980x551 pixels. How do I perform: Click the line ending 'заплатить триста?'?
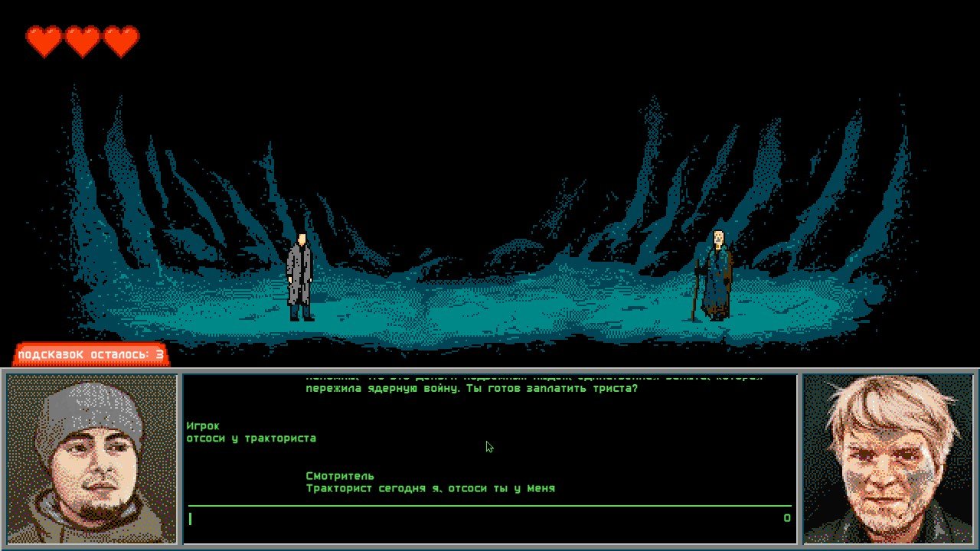[x=472, y=388]
